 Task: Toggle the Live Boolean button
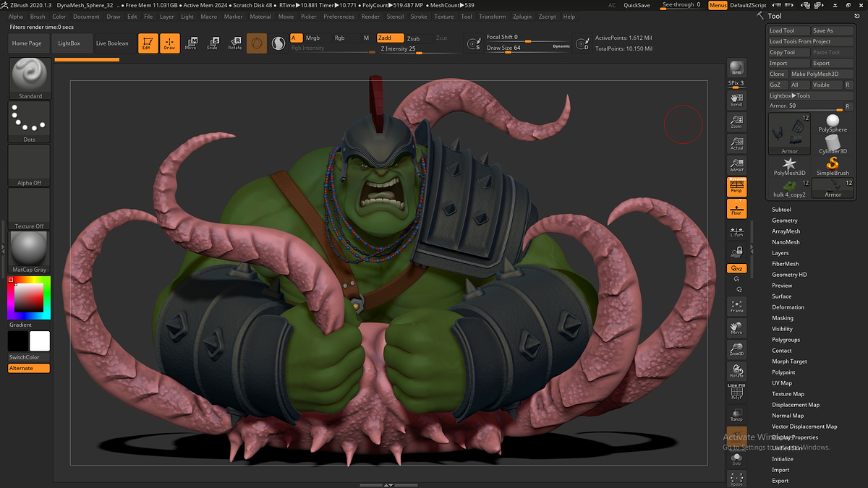tap(112, 43)
